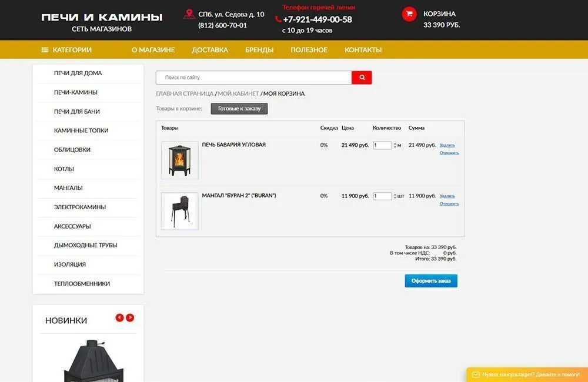This screenshot has width=588, height=382.
Task: Open the Мангал Буран 2 thumbnail
Action: tap(179, 211)
